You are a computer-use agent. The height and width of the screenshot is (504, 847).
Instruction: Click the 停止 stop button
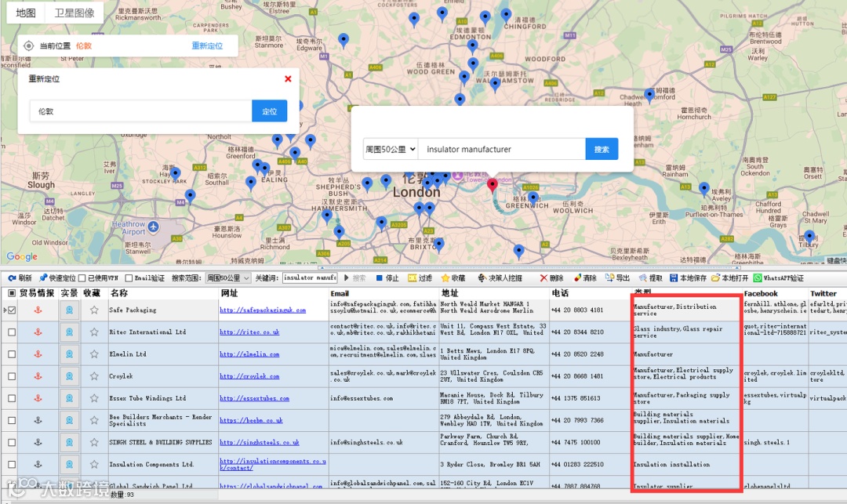click(387, 278)
